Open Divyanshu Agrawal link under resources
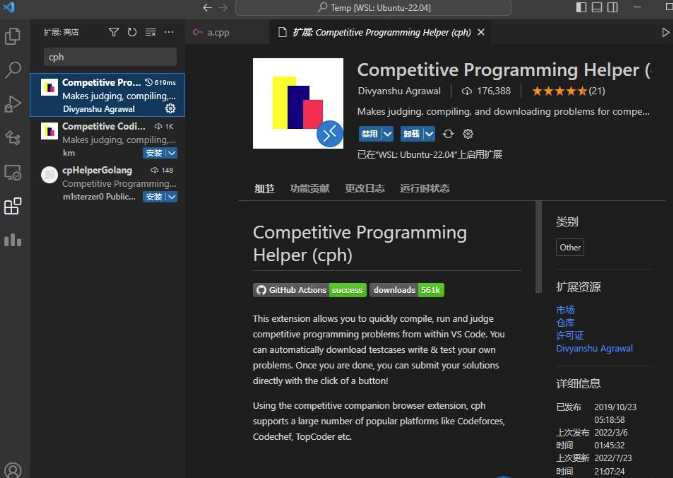The height and width of the screenshot is (478, 673). 594,348
